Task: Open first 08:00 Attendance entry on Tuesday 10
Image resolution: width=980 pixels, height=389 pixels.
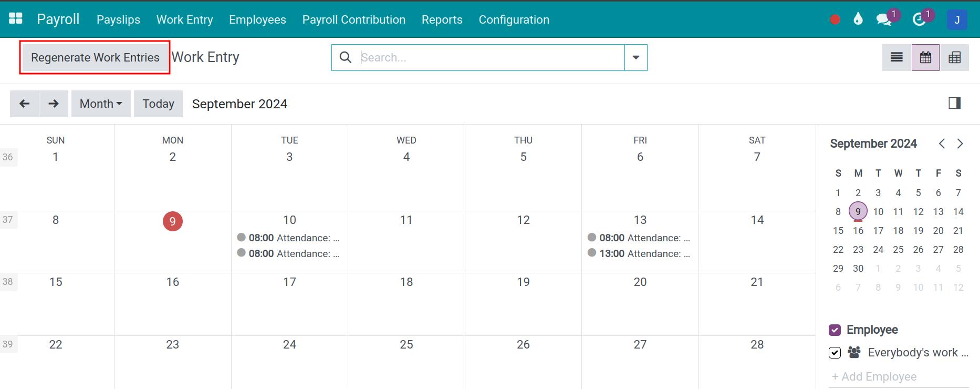Action: 288,238
